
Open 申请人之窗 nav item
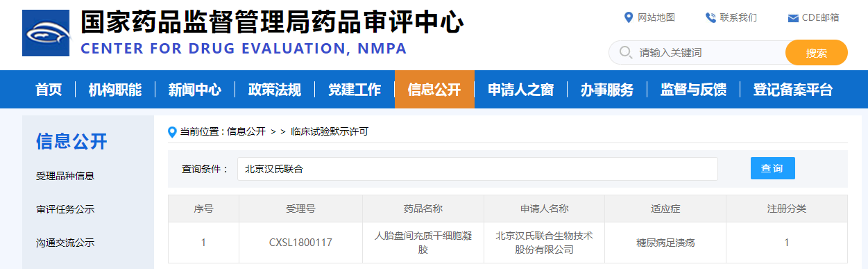pos(520,89)
